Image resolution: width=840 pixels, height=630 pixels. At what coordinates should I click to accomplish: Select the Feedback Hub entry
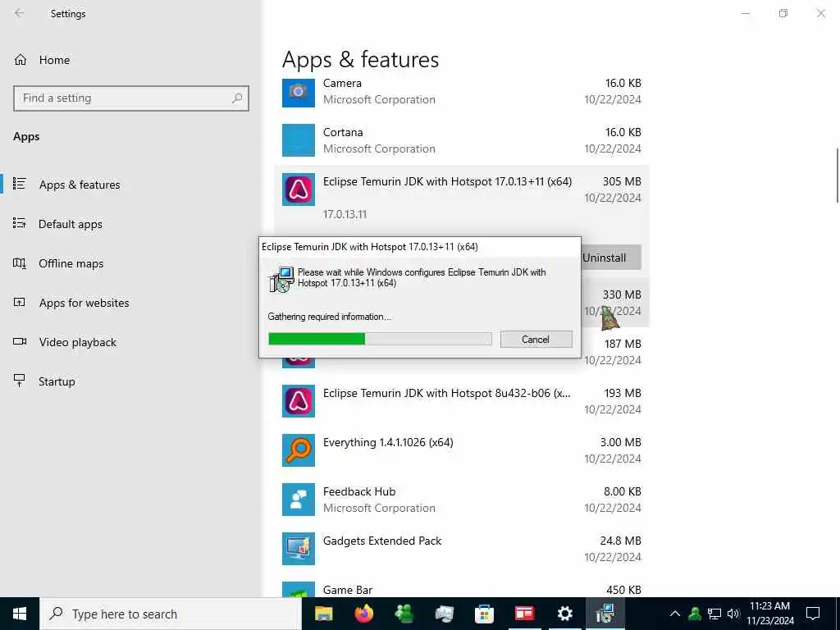[x=462, y=500]
